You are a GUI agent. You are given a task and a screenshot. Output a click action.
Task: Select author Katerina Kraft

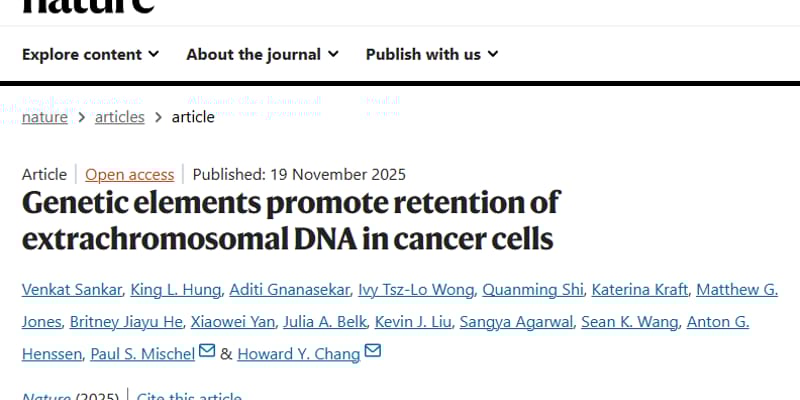(x=640, y=290)
